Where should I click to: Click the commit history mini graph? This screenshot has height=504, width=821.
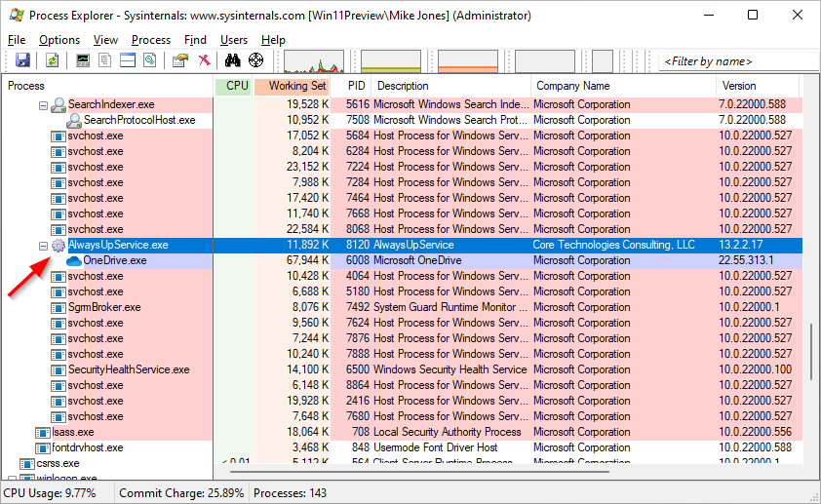pos(391,61)
